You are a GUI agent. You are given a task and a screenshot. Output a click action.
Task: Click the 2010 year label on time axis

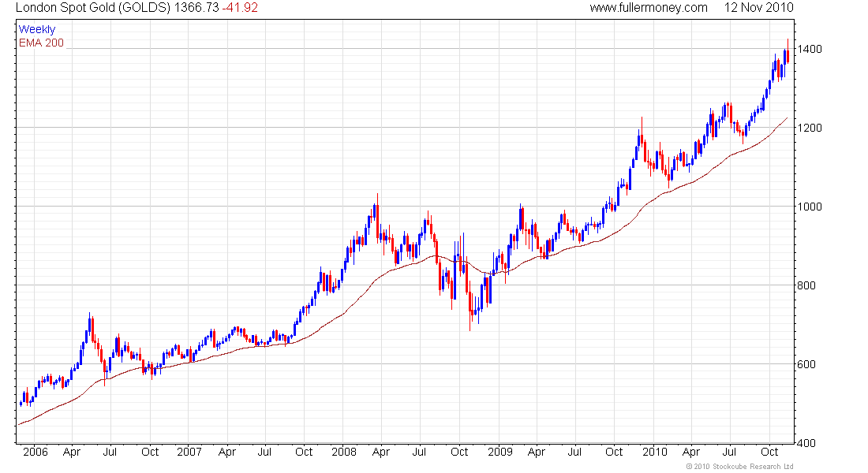tap(654, 452)
